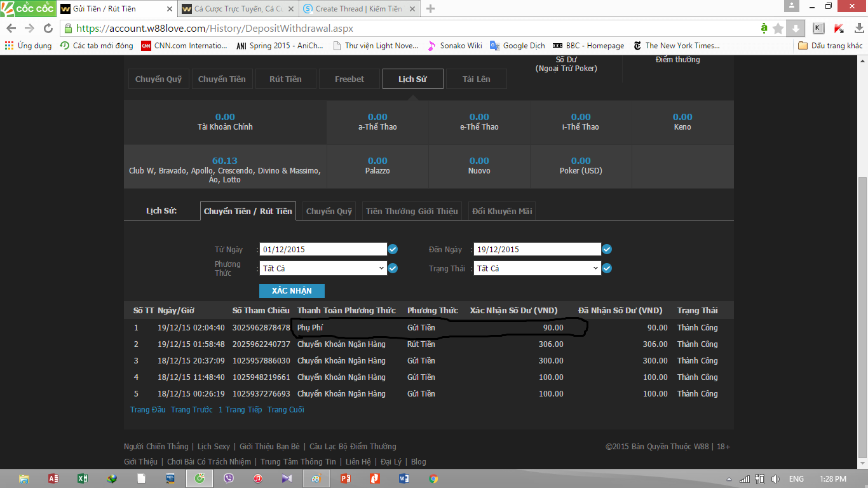Screen dimensions: 868x488
Task: Launch Microsoft Access from the taskbar
Action: coord(53,478)
